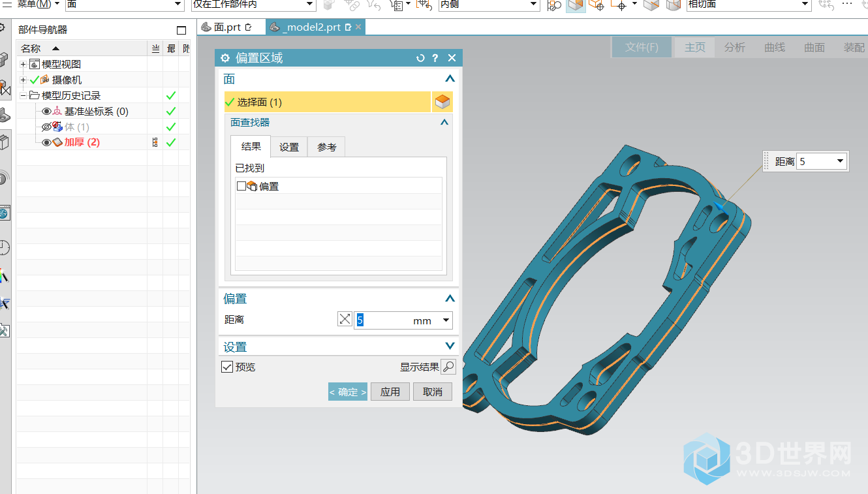Open the 分析 ribbon tab
868x494 pixels.
pos(735,47)
